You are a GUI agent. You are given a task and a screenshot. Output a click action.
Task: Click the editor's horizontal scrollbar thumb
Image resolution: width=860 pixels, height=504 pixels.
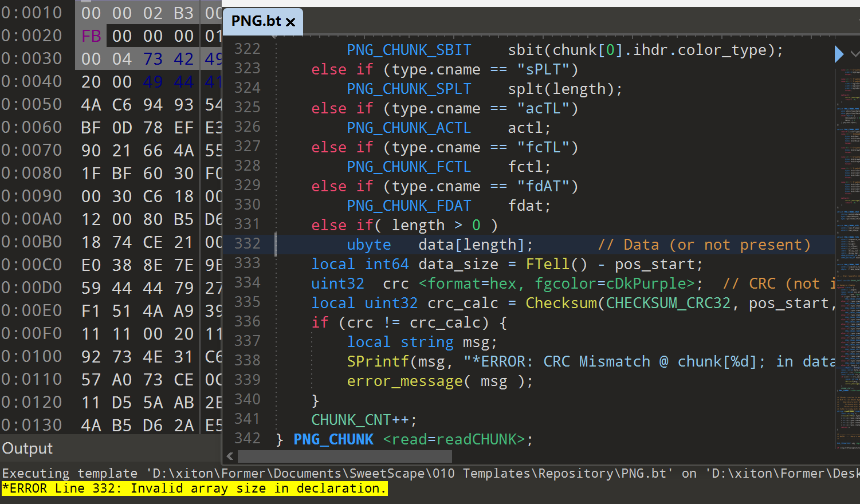coord(344,456)
